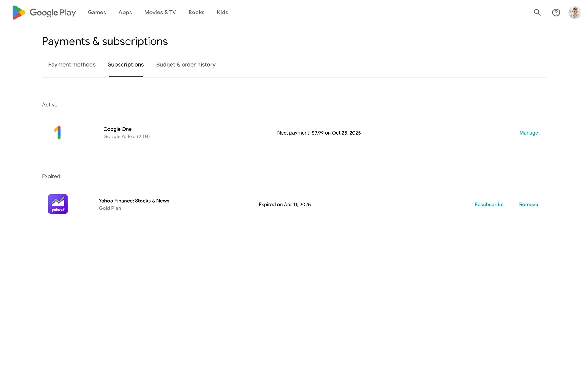Click the Payments & subscriptions heading
Screen dimensions: 588x368
click(x=105, y=41)
